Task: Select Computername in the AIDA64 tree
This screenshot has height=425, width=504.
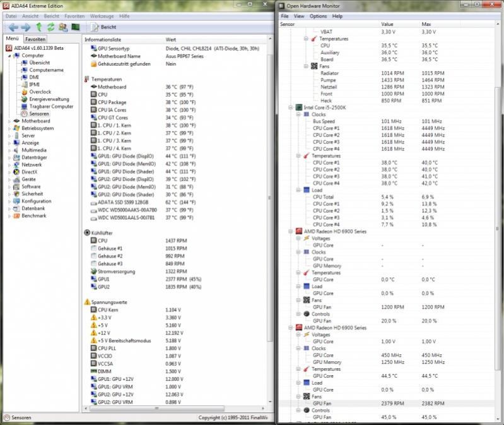Action: point(46,70)
